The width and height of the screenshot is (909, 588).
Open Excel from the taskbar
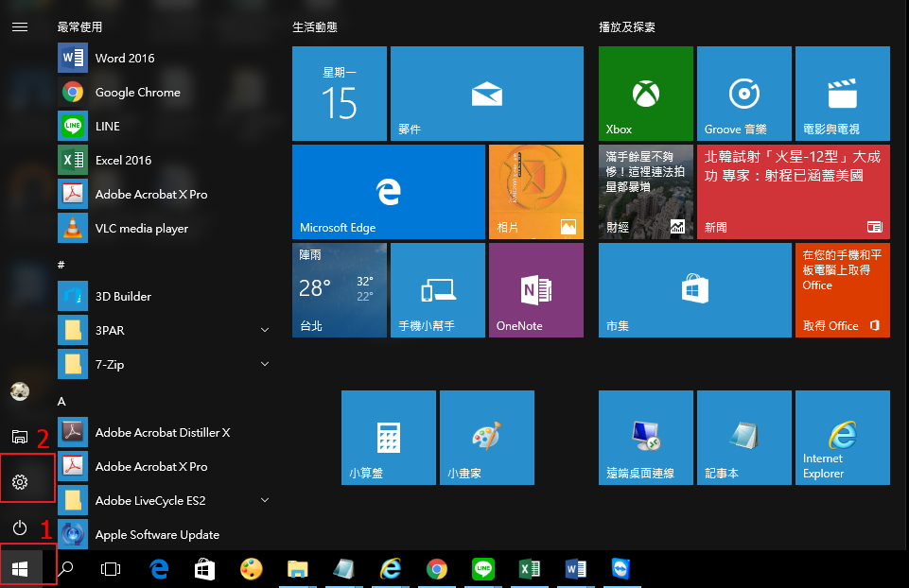pos(530,569)
